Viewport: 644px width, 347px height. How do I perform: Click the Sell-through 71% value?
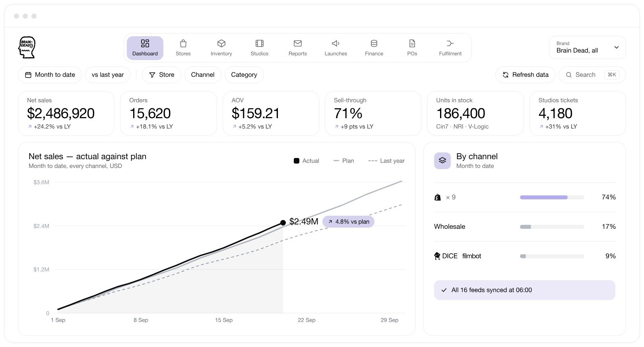click(348, 113)
